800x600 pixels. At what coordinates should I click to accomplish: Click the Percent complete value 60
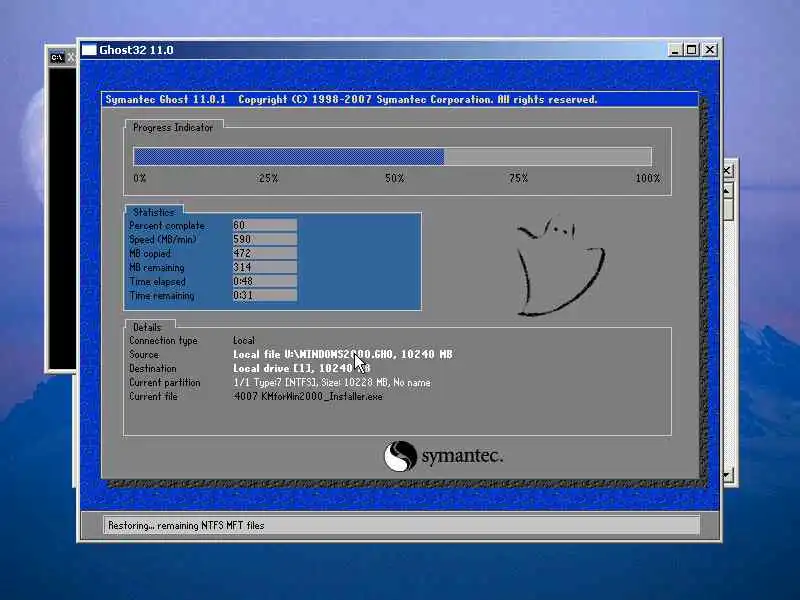click(265, 225)
